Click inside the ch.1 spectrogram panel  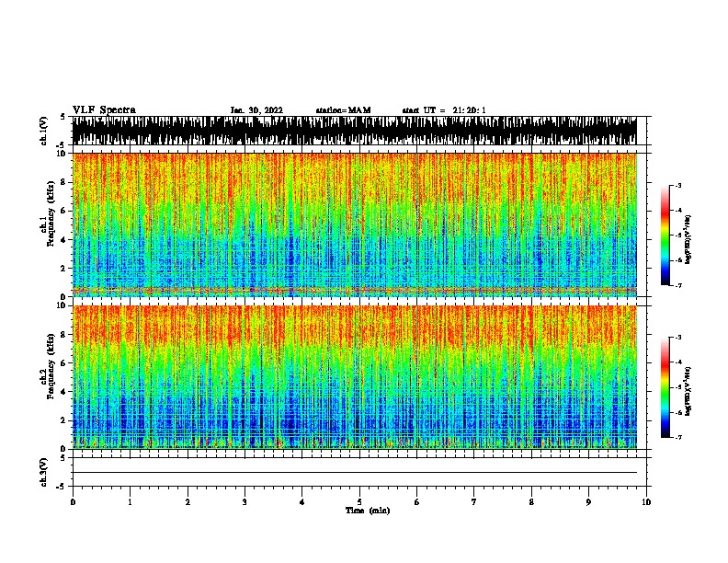tap(355, 224)
